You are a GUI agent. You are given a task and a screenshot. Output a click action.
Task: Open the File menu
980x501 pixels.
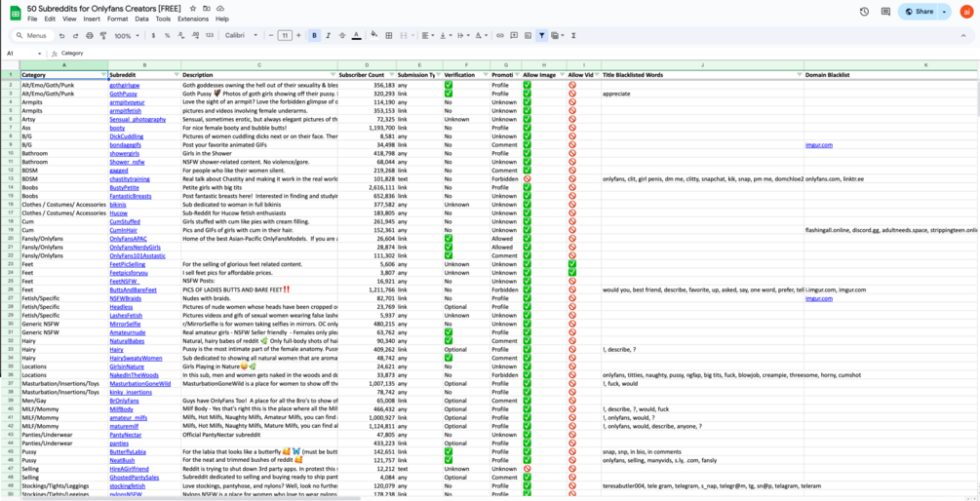pyautogui.click(x=32, y=19)
